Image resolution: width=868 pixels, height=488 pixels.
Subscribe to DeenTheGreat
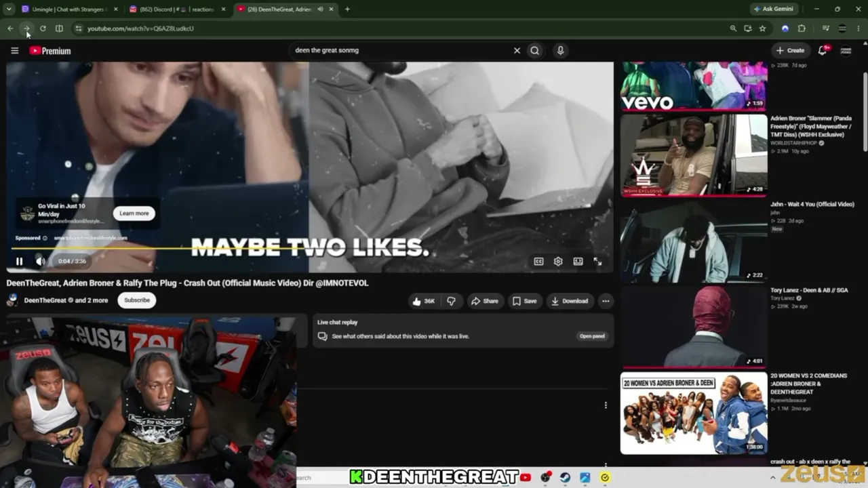[x=137, y=300]
